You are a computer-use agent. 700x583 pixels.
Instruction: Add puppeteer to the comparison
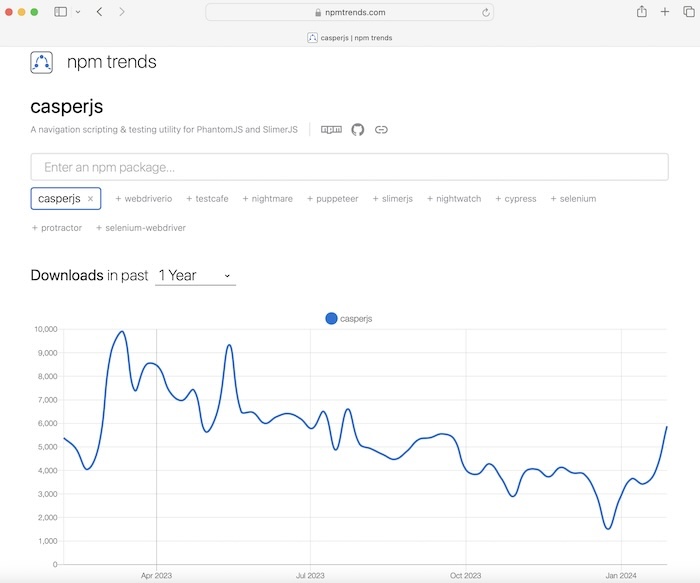[333, 199]
